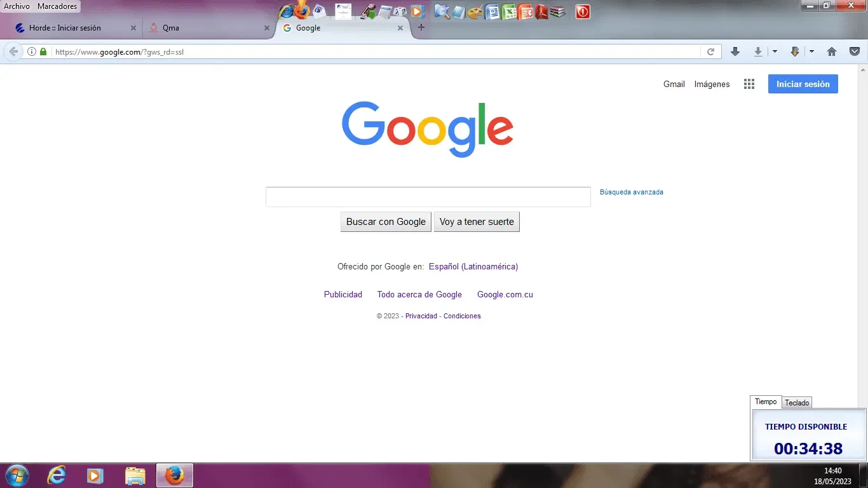Click the download arrow with underline icon
Screen dimensions: 868x488
point(758,52)
